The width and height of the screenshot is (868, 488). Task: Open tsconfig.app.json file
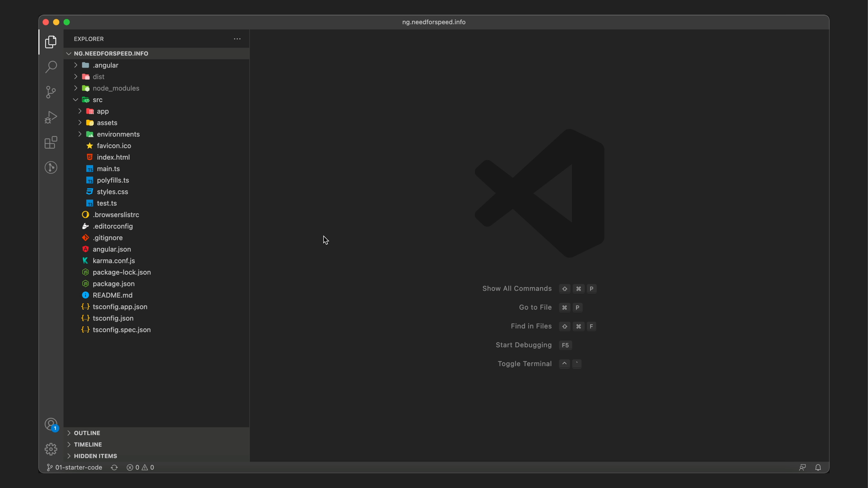tap(157, 307)
